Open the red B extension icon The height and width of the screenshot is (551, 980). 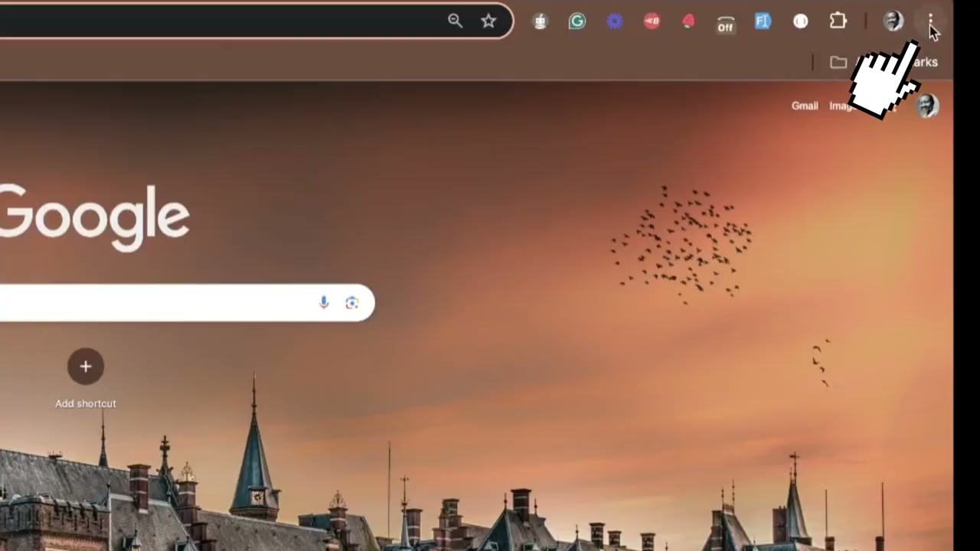point(652,21)
